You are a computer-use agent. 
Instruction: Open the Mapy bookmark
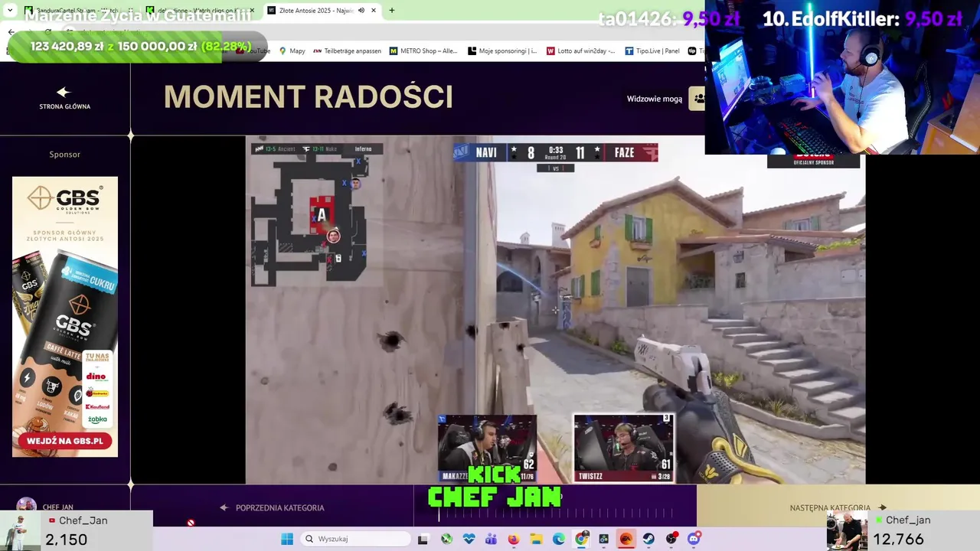(x=292, y=51)
